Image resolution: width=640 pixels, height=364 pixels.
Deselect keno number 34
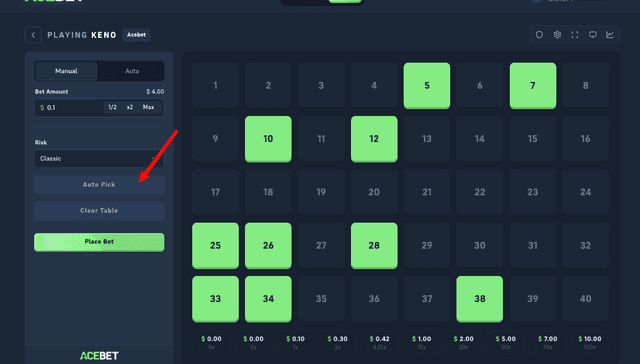click(268, 299)
